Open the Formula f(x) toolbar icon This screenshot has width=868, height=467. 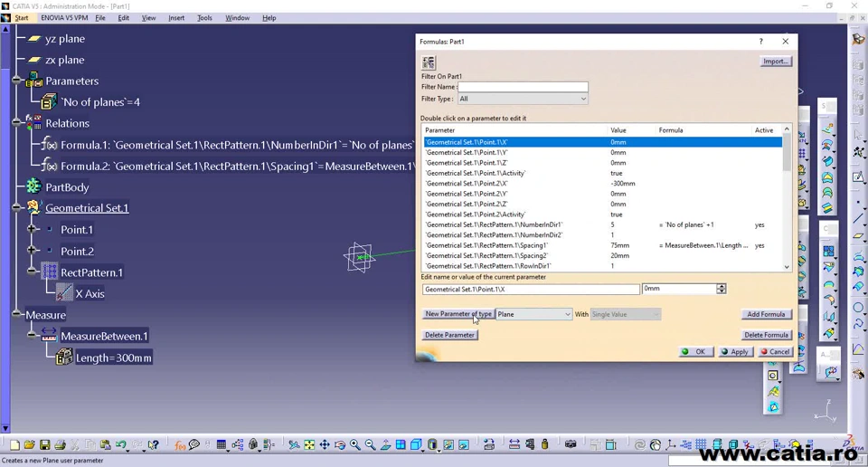pyautogui.click(x=180, y=445)
